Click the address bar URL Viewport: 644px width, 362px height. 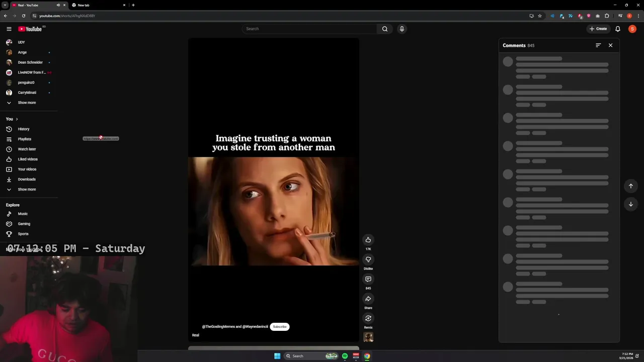[67, 16]
